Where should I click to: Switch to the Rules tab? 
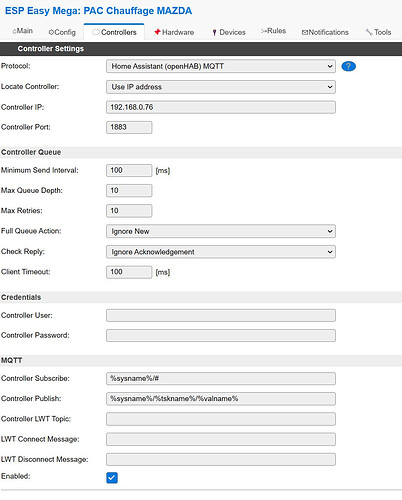coord(273,31)
